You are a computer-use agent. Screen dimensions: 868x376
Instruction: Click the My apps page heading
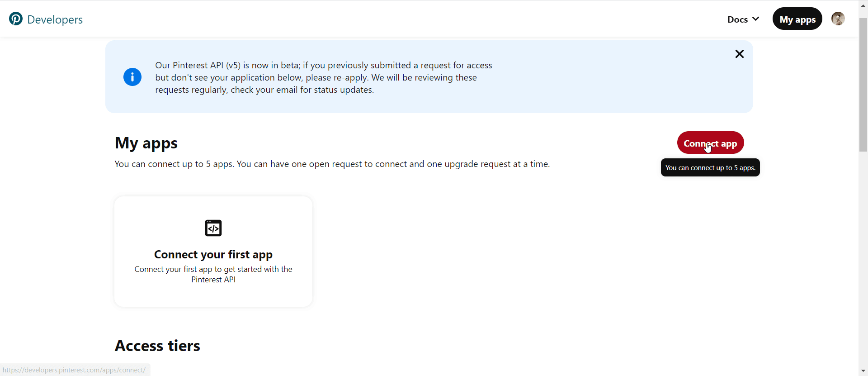pyautogui.click(x=146, y=143)
